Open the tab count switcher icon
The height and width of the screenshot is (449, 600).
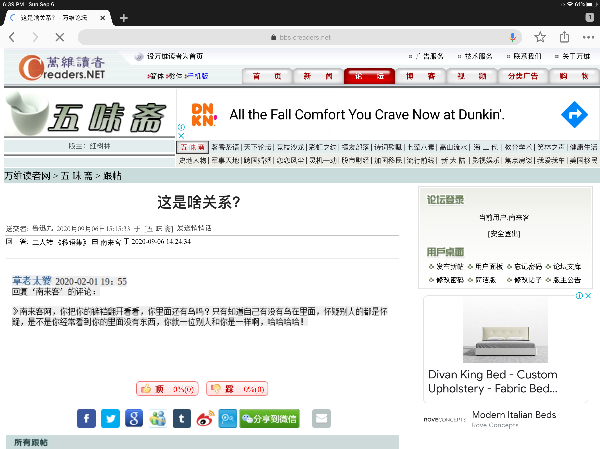click(x=590, y=17)
